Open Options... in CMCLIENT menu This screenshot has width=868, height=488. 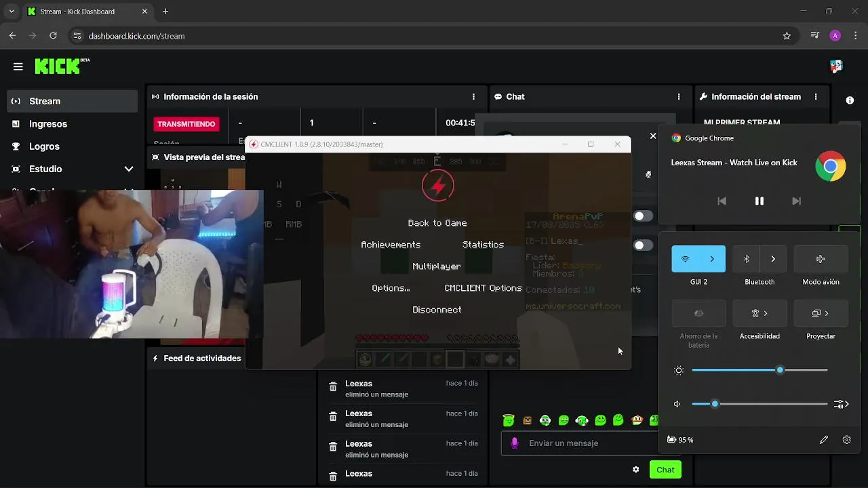tap(391, 288)
